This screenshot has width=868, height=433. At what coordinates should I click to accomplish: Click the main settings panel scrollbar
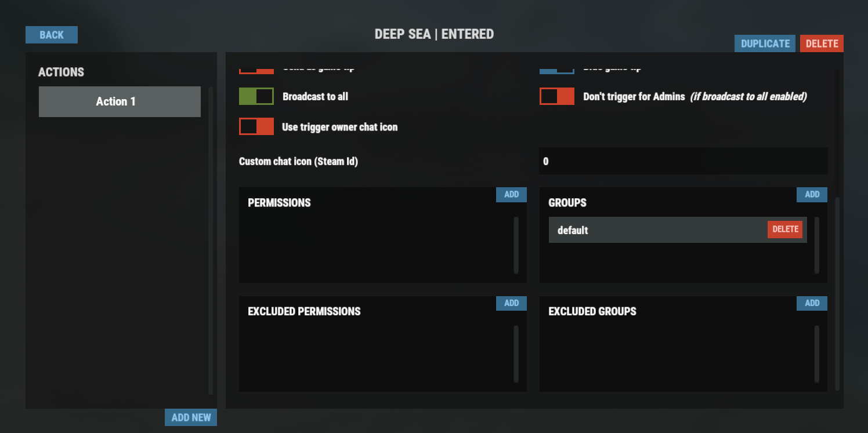point(837,293)
